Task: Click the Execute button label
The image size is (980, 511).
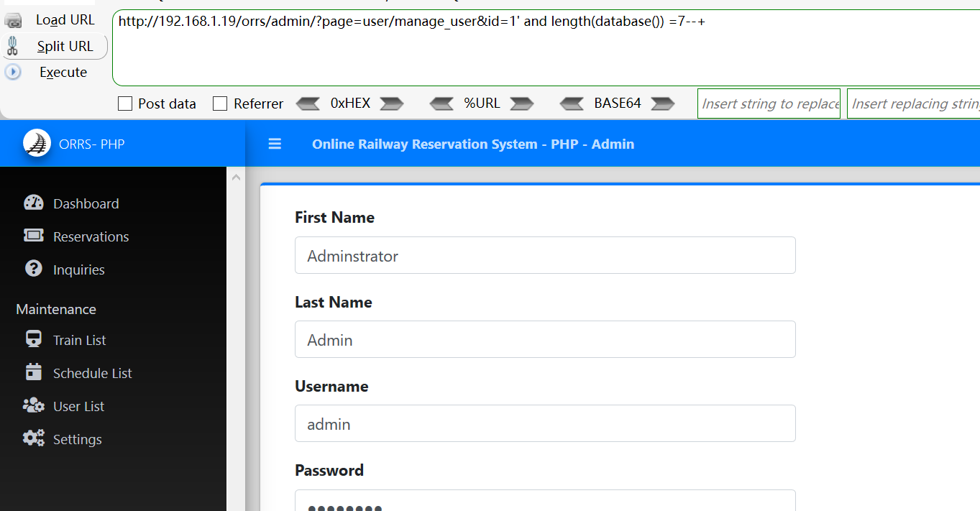Action: [63, 72]
